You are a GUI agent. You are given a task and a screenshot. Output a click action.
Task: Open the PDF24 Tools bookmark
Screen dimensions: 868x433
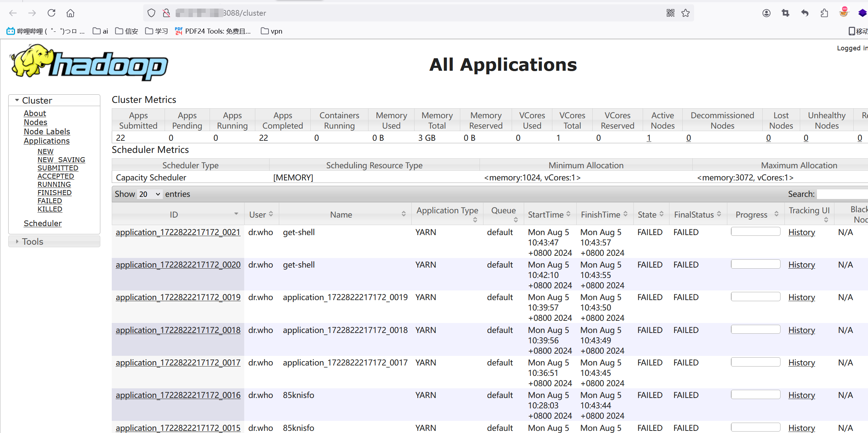(213, 31)
